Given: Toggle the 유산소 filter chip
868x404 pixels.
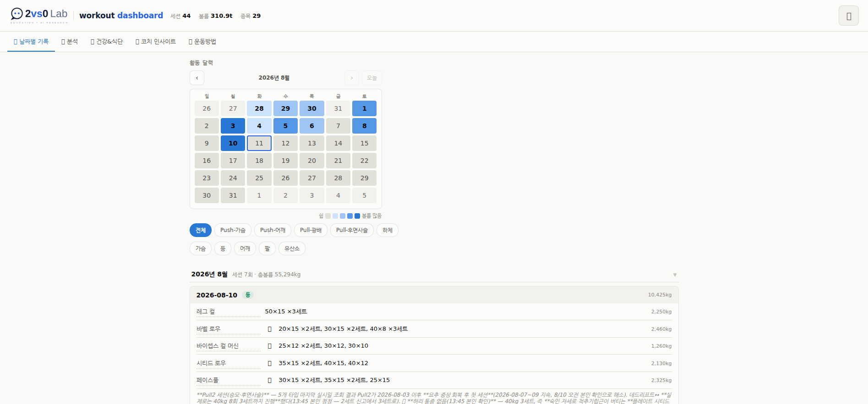Looking at the screenshot, I should point(292,248).
